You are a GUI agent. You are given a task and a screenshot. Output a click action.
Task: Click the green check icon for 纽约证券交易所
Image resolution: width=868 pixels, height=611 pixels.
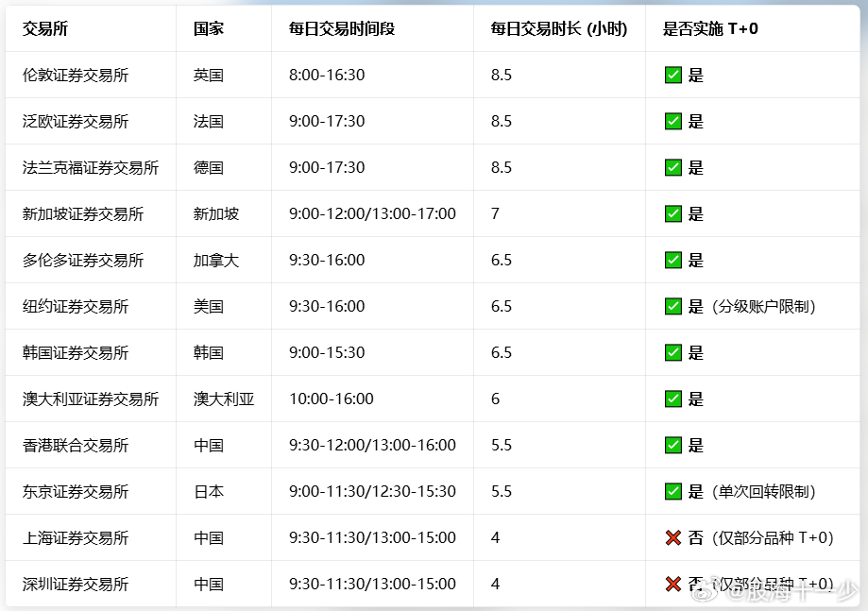coord(672,306)
